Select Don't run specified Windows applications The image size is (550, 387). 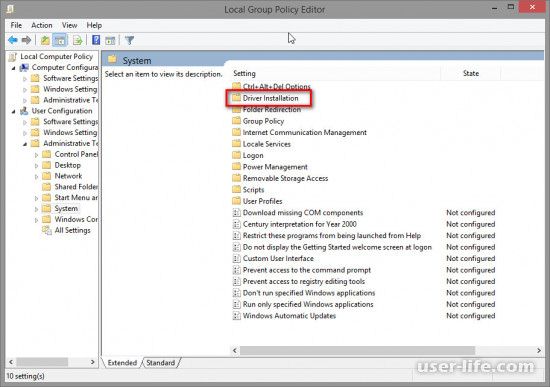pos(309,293)
